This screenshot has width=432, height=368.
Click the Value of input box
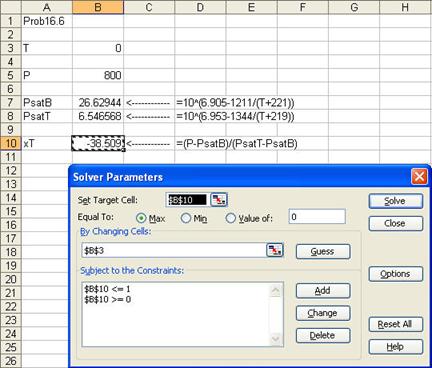[x=317, y=217]
